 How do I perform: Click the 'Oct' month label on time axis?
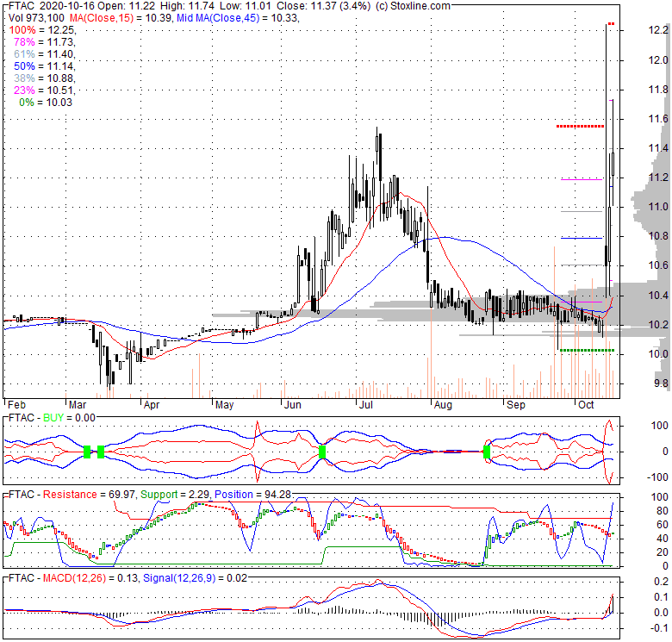pos(586,405)
